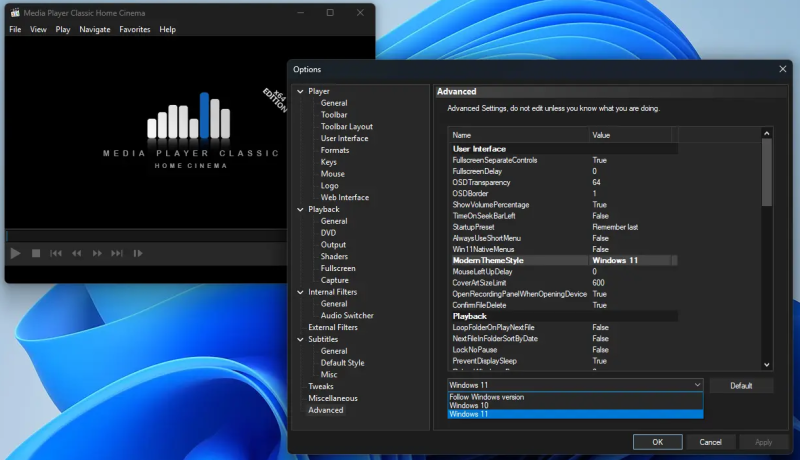The width and height of the screenshot is (800, 460).
Task: Select Miscellaneous in the options tree
Action: pyautogui.click(x=333, y=398)
